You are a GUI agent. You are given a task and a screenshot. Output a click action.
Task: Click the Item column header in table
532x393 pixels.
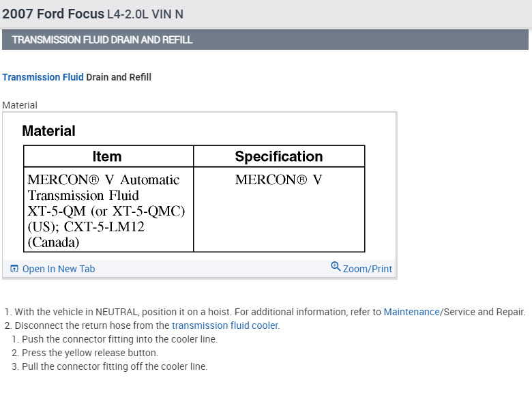107,156
